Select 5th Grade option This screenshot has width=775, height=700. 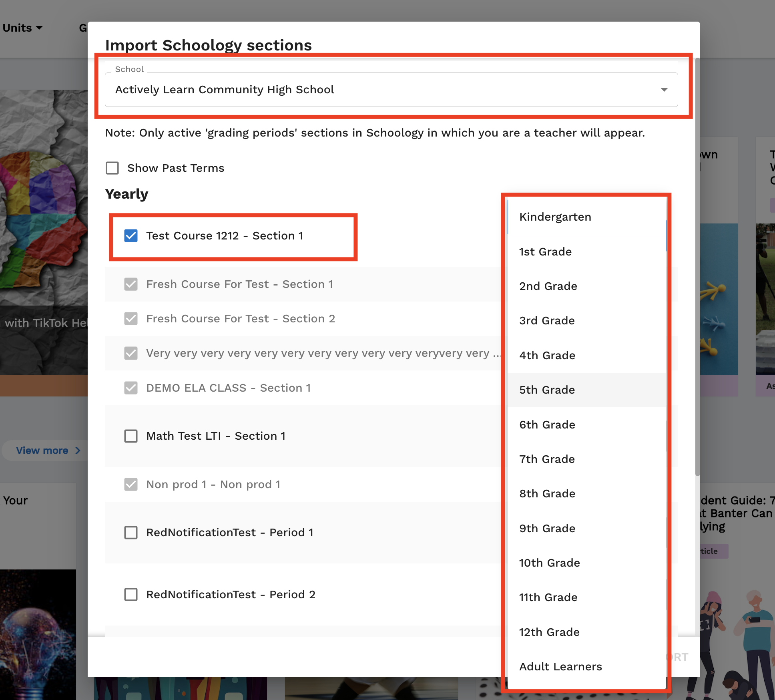(586, 390)
